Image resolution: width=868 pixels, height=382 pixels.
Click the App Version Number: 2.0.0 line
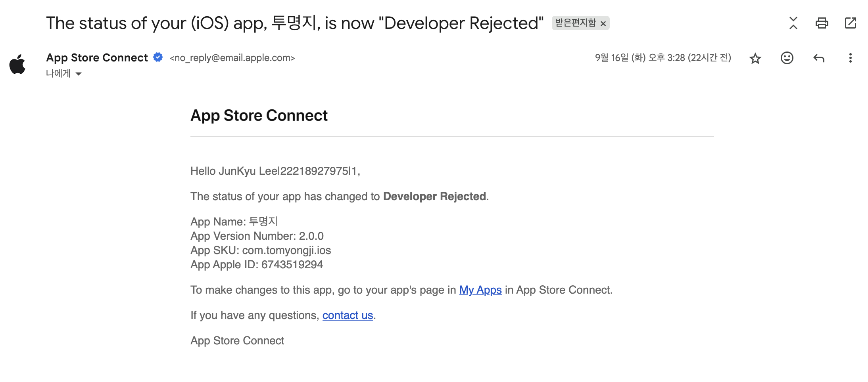(257, 236)
